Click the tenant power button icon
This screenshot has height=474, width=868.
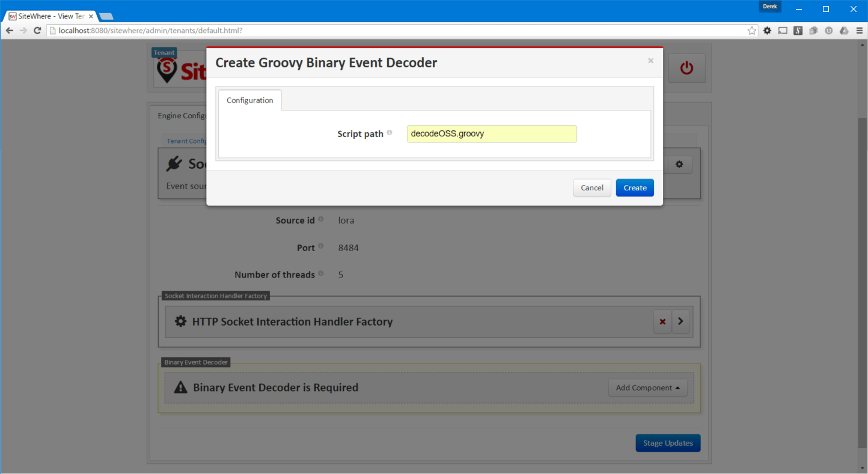point(686,68)
